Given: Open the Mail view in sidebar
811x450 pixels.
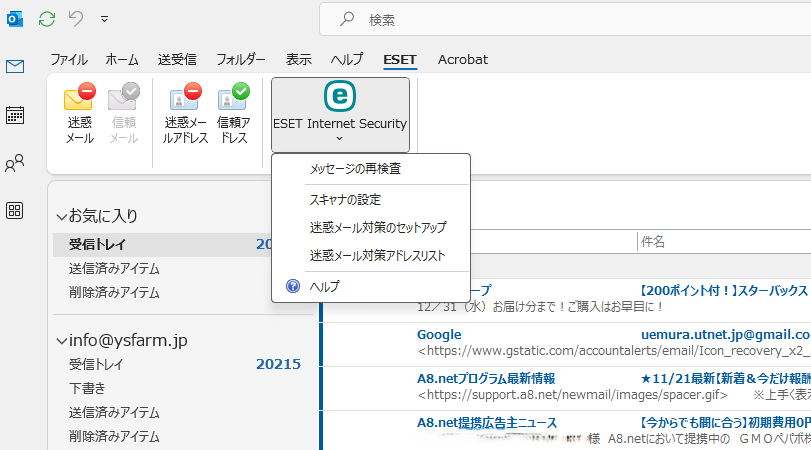Looking at the screenshot, I should 15,67.
